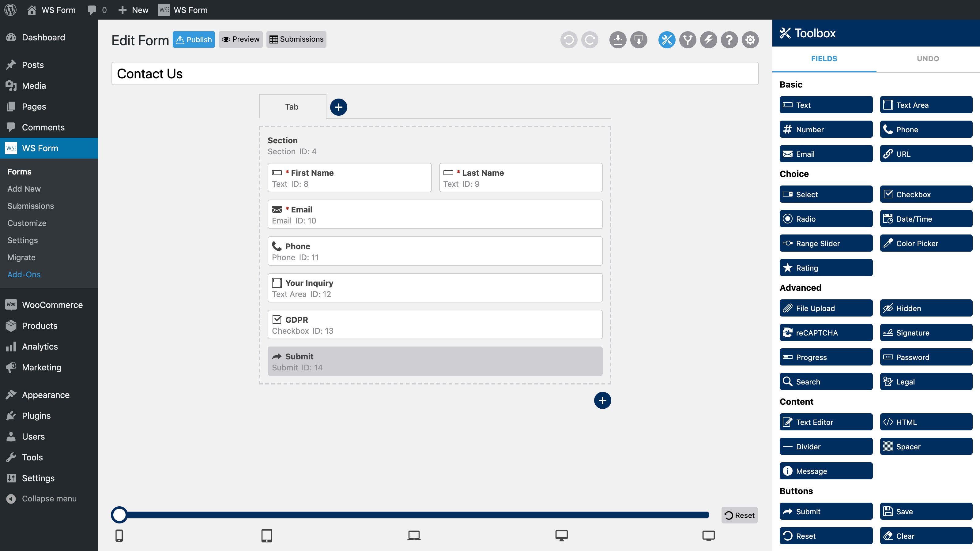Add a new tab with plus icon
The height and width of the screenshot is (551, 980).
click(x=339, y=107)
